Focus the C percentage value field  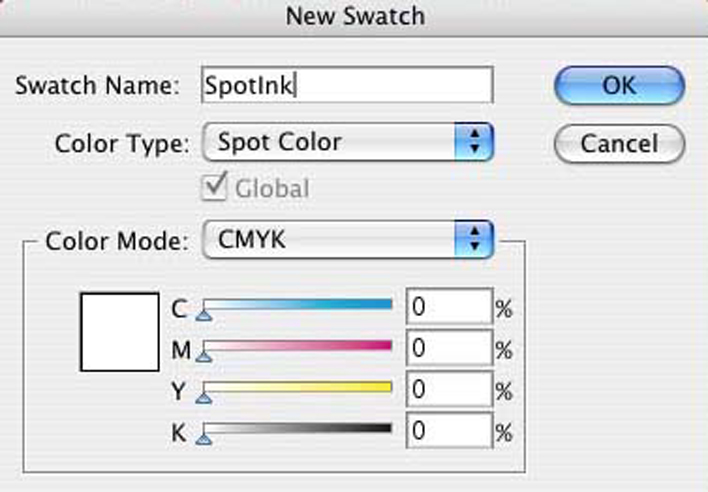tap(448, 308)
